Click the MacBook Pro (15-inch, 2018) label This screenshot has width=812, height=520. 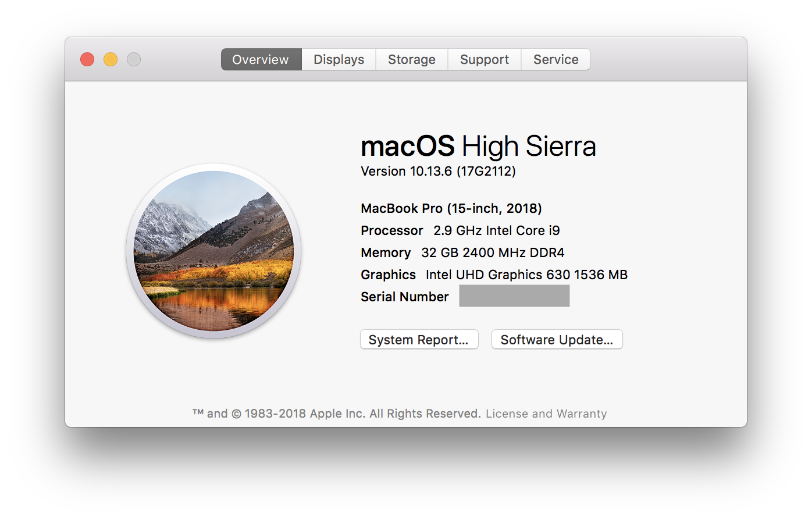click(451, 208)
